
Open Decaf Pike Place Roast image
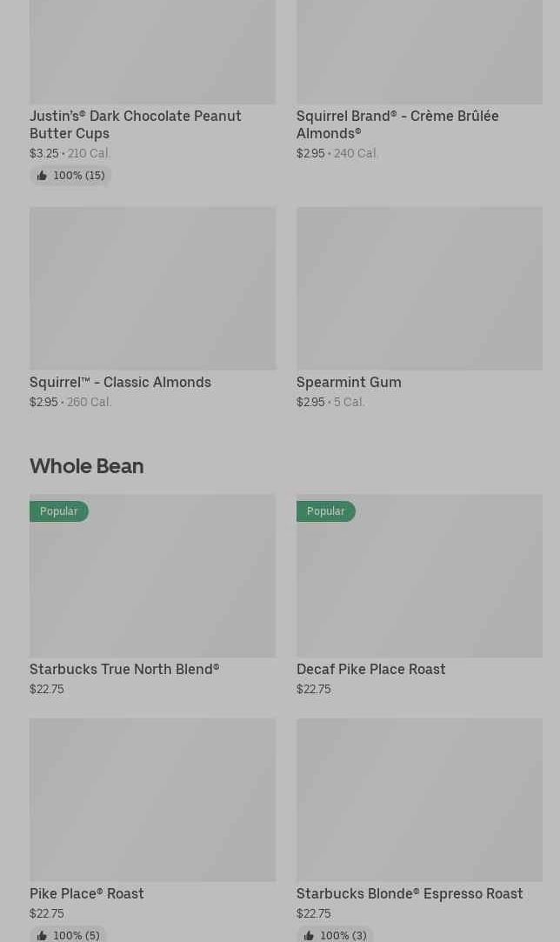pyautogui.click(x=419, y=583)
